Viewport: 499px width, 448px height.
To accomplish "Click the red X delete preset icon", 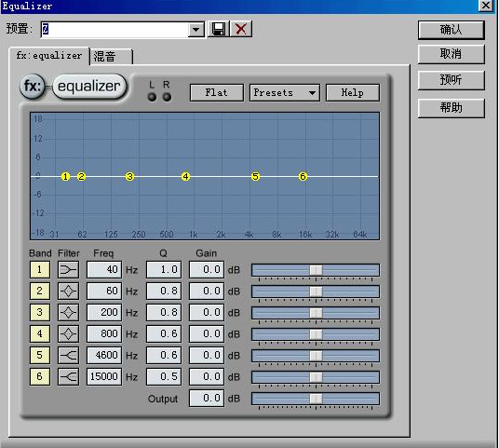I will pos(241,29).
